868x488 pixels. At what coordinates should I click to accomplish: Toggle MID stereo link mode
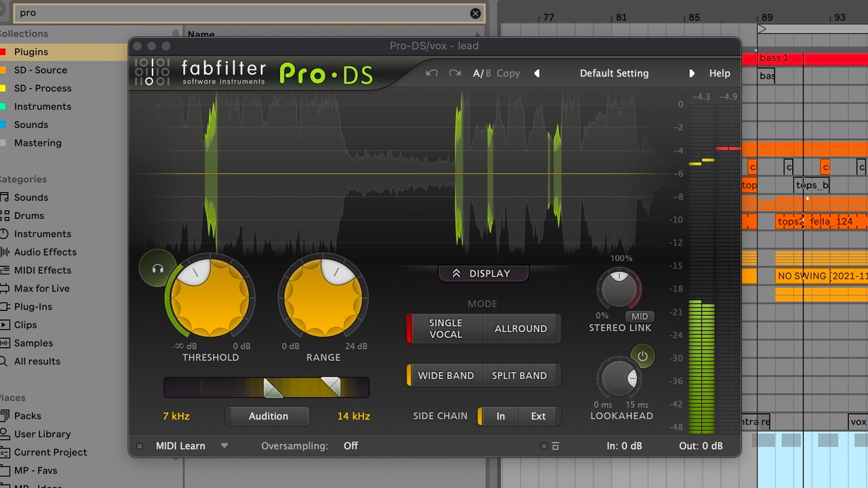click(639, 317)
